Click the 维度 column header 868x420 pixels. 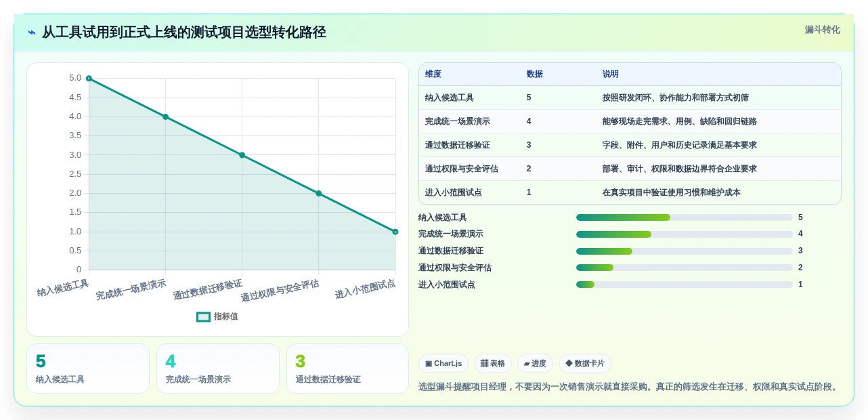433,74
